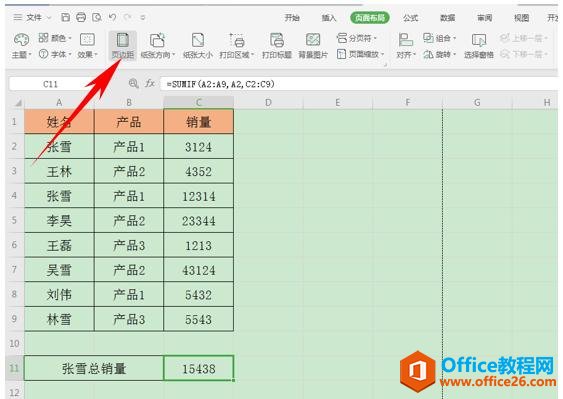The width and height of the screenshot is (563, 399).
Task: Click cell containing 王林
Action: coord(59,171)
